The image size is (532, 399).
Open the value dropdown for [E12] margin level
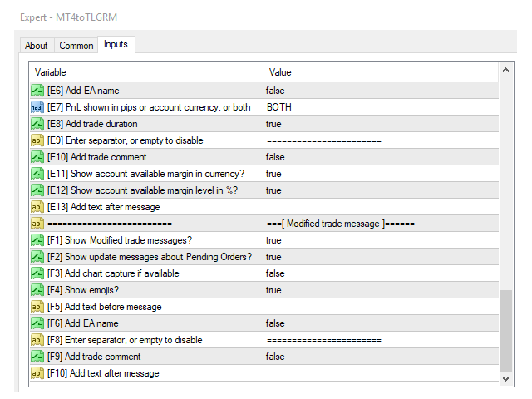(273, 190)
